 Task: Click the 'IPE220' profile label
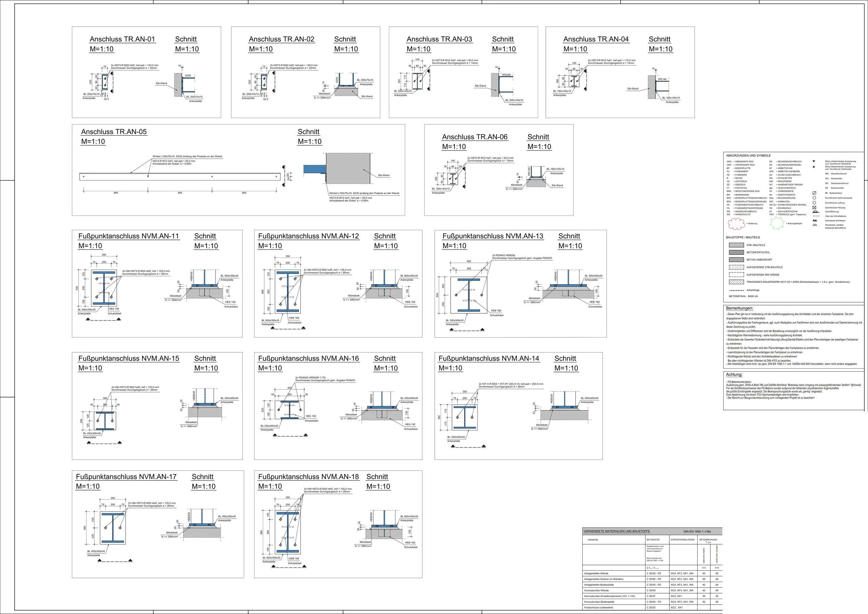(x=506, y=75)
